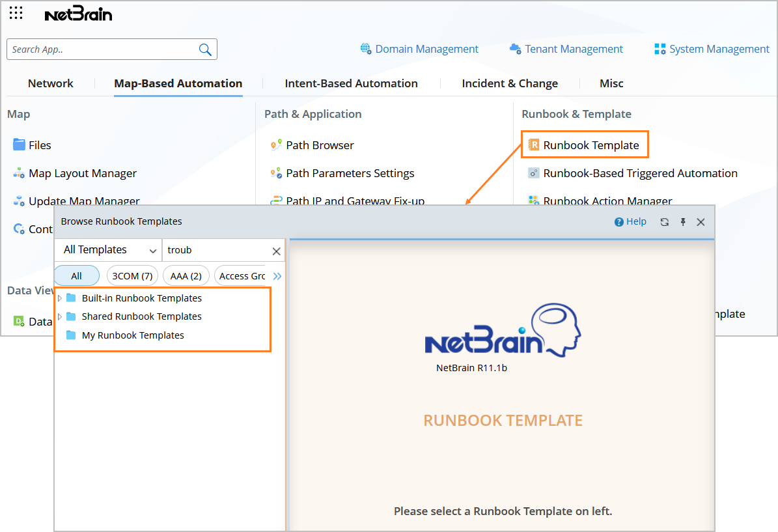Switch to Intent-Based Automation tab
This screenshot has width=778, height=532.
tap(352, 83)
